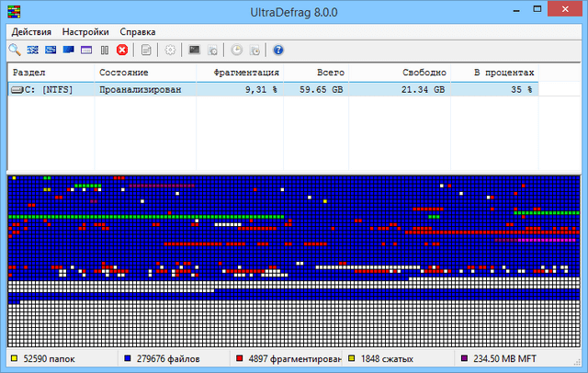Viewport: 588px width, 373px height.
Task: Open help with the blue question mark
Action: coord(278,50)
